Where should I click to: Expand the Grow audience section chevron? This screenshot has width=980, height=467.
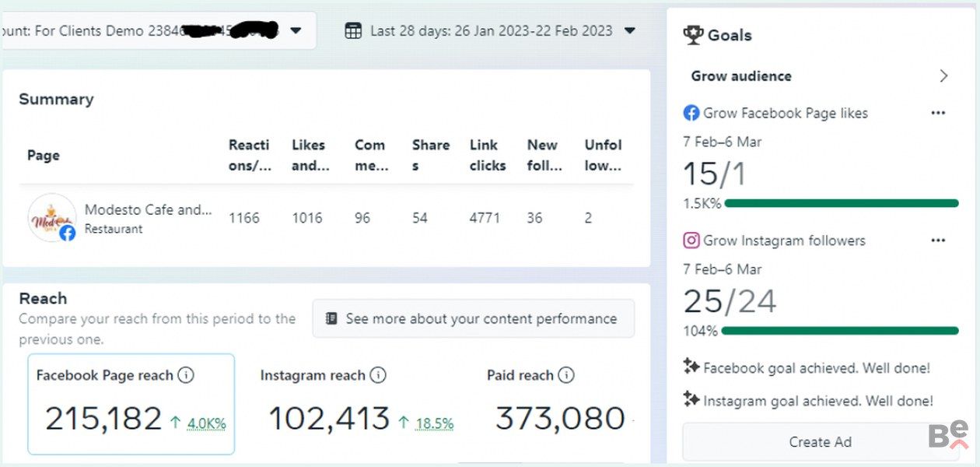943,75
